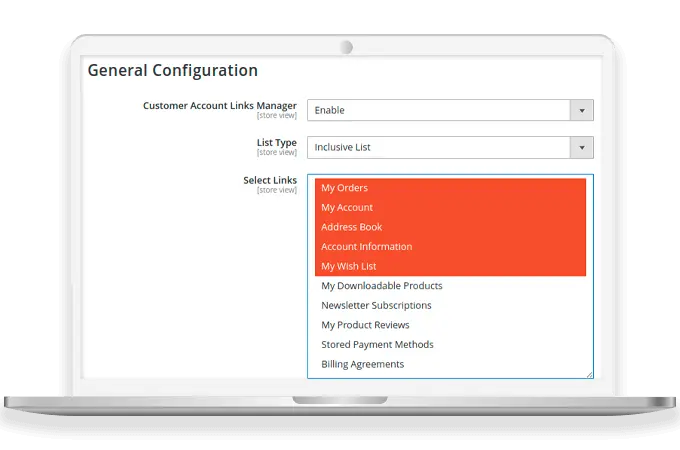Click store view scope text under Select Links
The width and height of the screenshot is (680, 450).
276,190
